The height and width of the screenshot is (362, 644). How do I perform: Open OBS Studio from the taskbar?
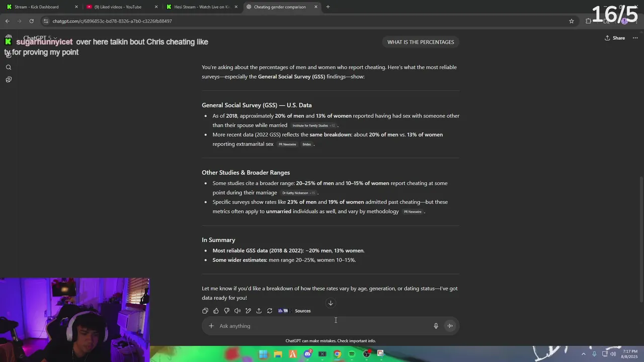367,354
